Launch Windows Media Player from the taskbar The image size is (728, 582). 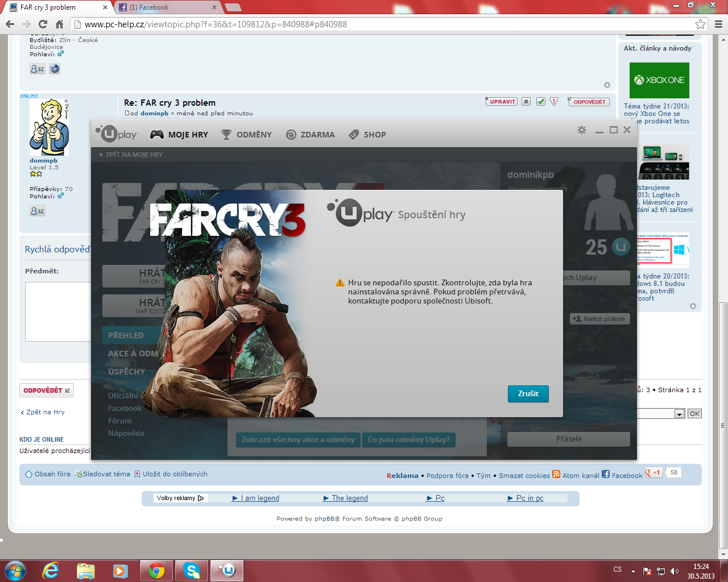(120, 570)
